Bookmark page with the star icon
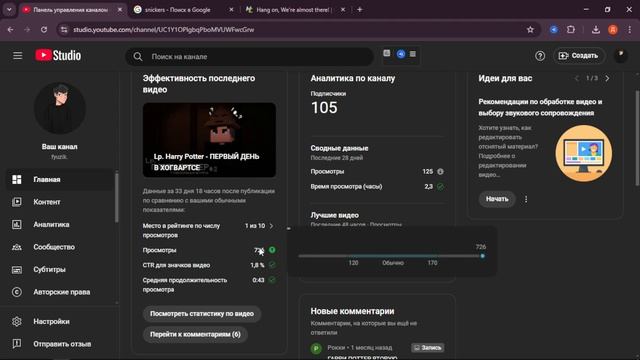640x360 pixels. (530, 30)
